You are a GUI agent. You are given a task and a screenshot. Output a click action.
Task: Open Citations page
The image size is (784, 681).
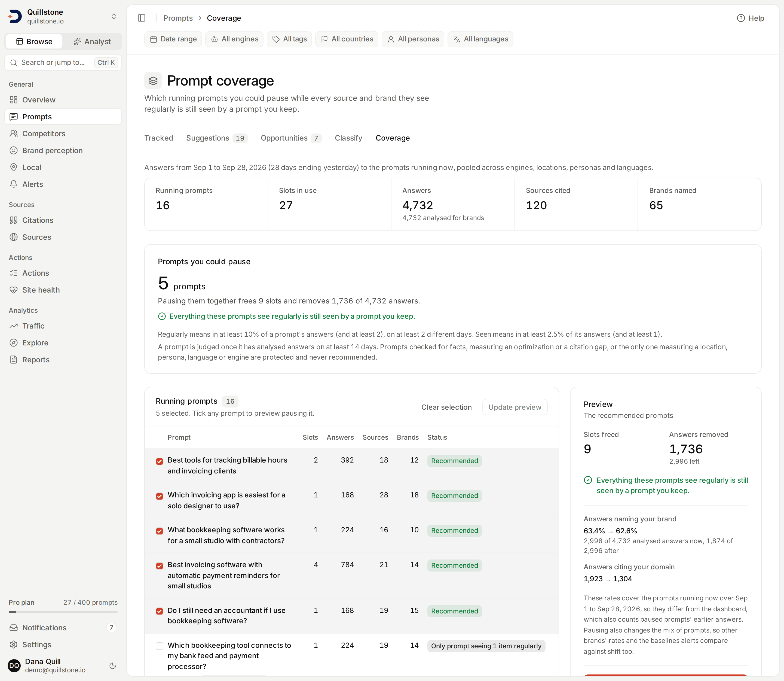(63, 220)
